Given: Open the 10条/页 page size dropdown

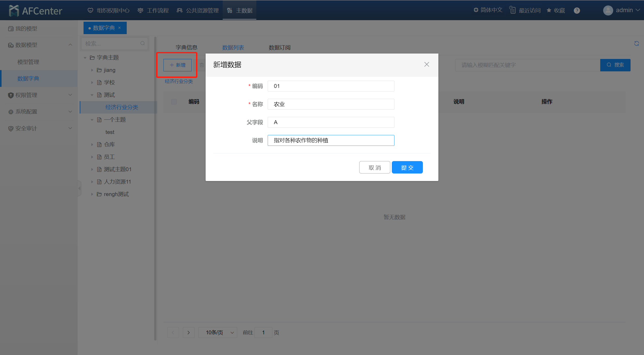Looking at the screenshot, I should coord(218,333).
